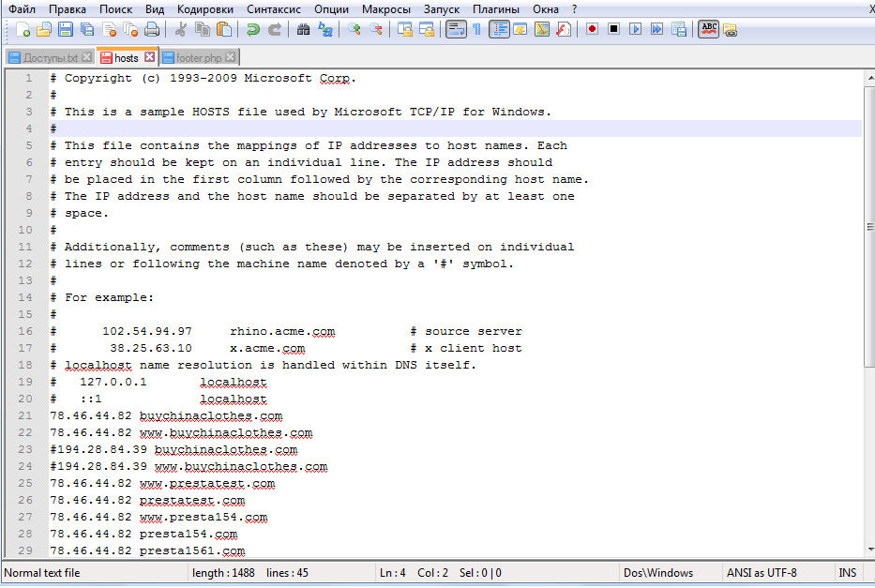Create a new document with New icon

point(23,29)
